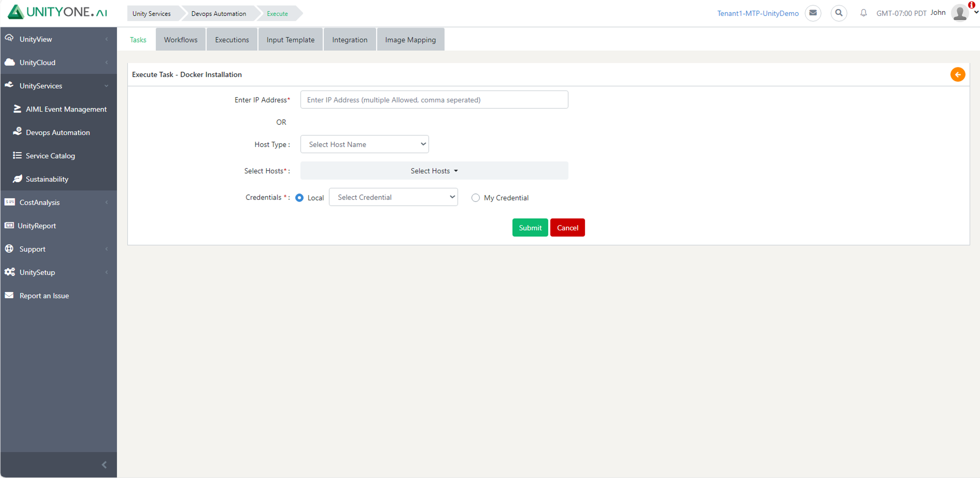Click the UnityCloud cloud icon
The height and width of the screenshot is (478, 980).
tap(9, 62)
